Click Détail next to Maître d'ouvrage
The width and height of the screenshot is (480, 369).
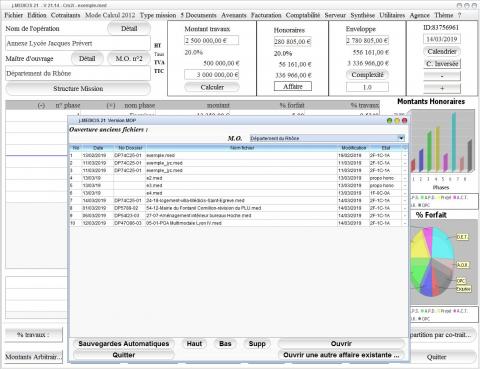[x=87, y=59]
